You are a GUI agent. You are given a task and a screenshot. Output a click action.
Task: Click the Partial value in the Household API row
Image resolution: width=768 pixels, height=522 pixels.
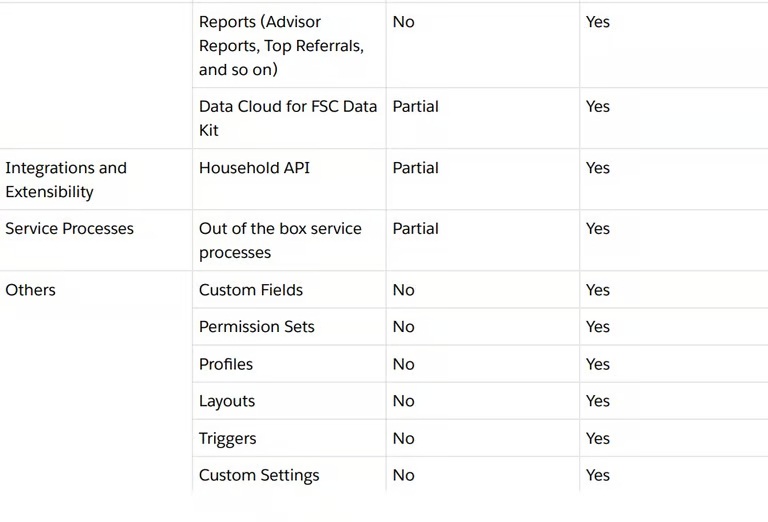(x=415, y=168)
